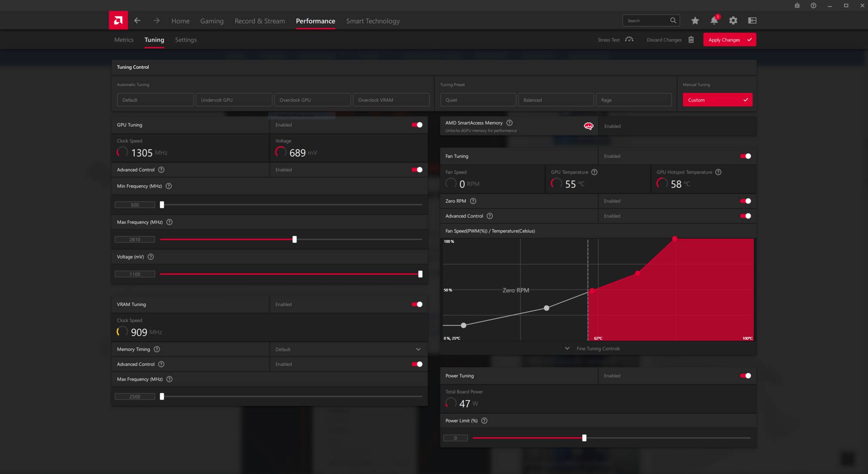868x474 pixels.
Task: Show help for Memory Timing
Action: (x=157, y=349)
